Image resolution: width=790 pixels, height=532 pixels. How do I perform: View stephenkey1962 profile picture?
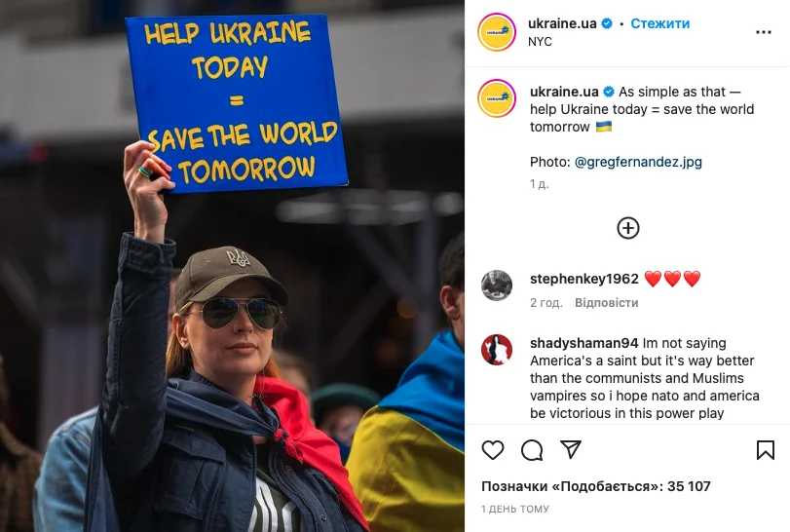(x=497, y=285)
